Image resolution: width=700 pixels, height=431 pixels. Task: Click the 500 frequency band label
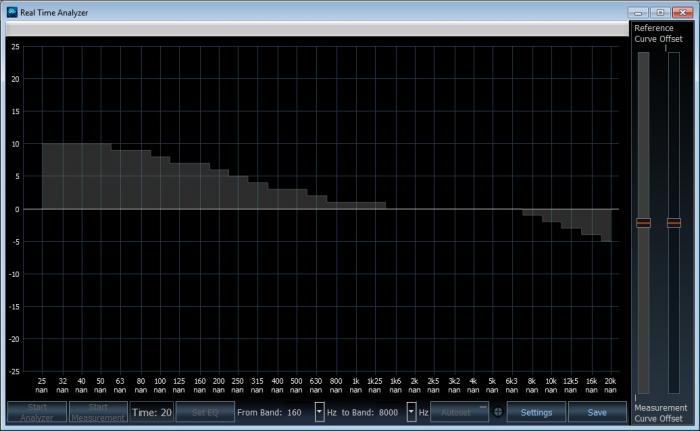click(296, 381)
